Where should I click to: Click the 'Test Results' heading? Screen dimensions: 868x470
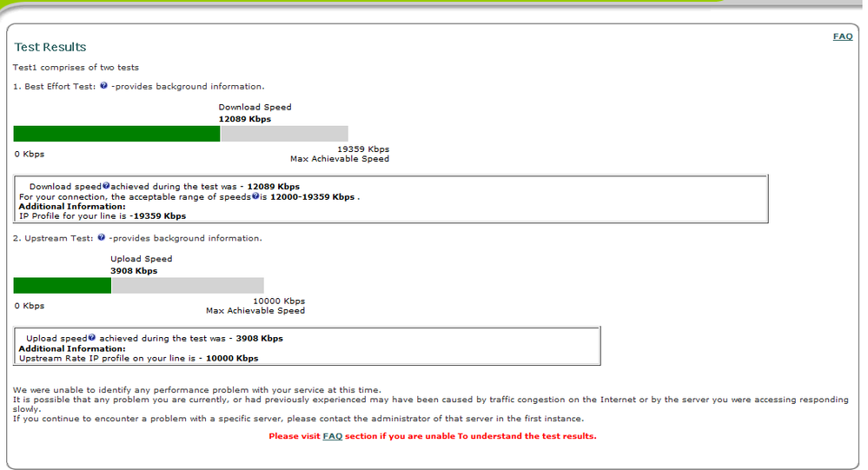pyautogui.click(x=50, y=47)
